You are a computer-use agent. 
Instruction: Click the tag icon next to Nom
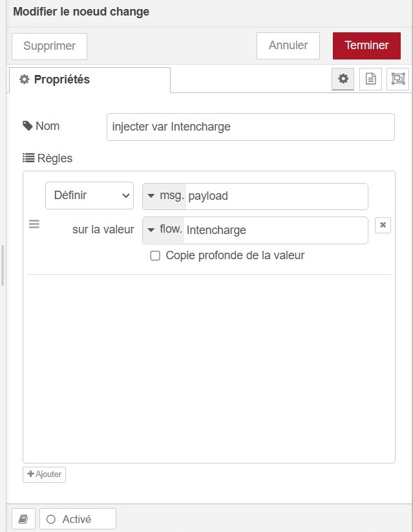point(26,125)
